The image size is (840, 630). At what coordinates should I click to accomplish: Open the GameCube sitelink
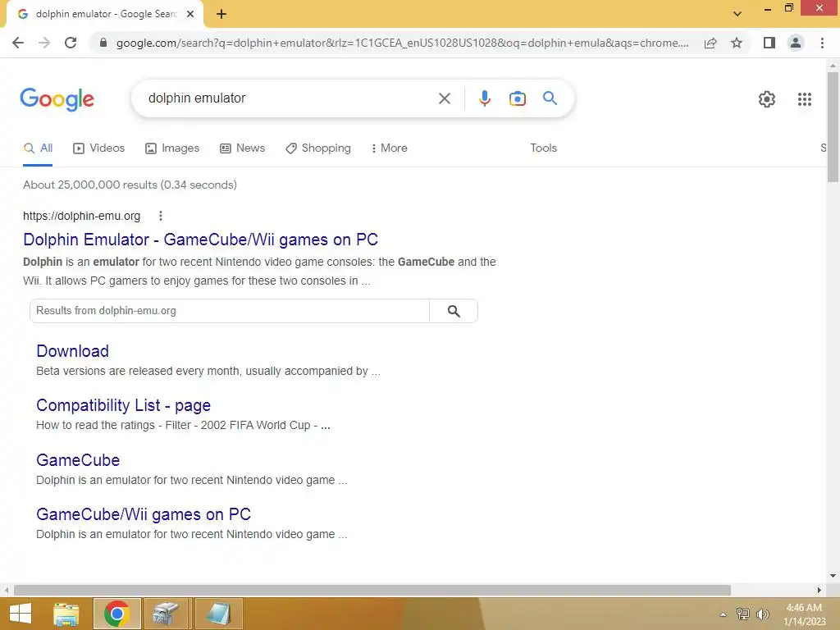(78, 460)
